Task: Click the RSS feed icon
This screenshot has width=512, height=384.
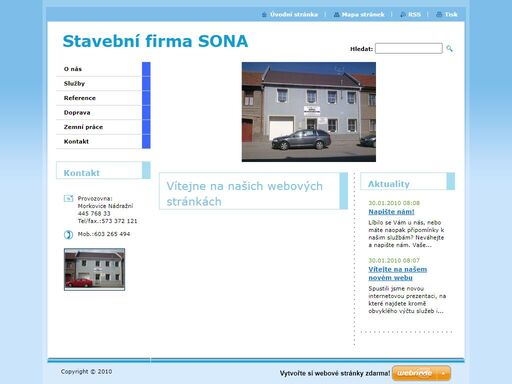Action: (403, 15)
